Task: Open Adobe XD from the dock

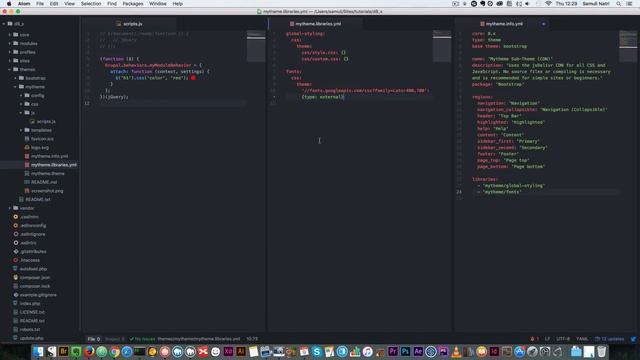Action: click(x=228, y=351)
